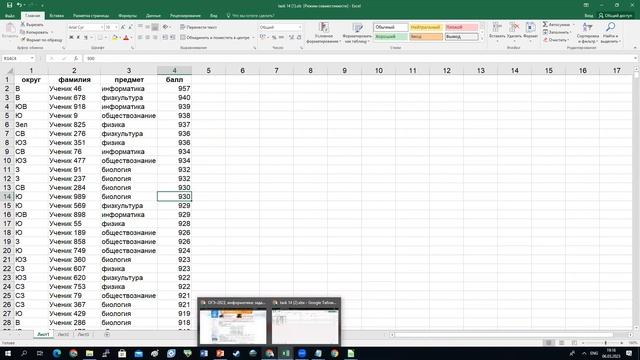
Task: Apply the Хороший cell style
Action: click(391, 37)
